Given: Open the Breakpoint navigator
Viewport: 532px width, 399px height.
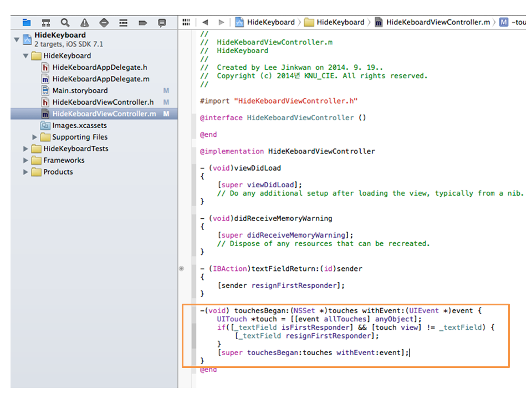Looking at the screenshot, I should click(x=142, y=23).
